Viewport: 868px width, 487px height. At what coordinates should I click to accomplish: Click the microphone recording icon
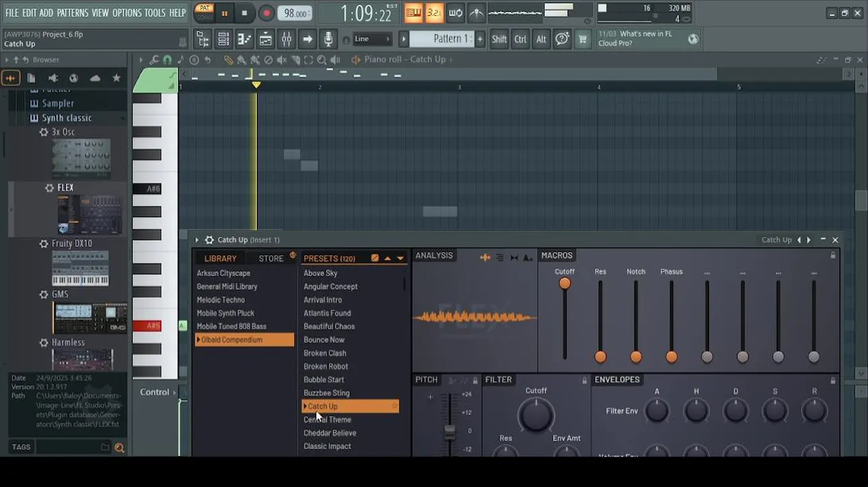pyautogui.click(x=328, y=40)
